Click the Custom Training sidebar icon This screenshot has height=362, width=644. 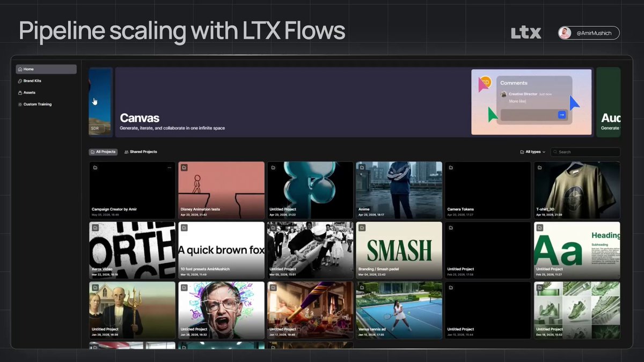point(20,105)
